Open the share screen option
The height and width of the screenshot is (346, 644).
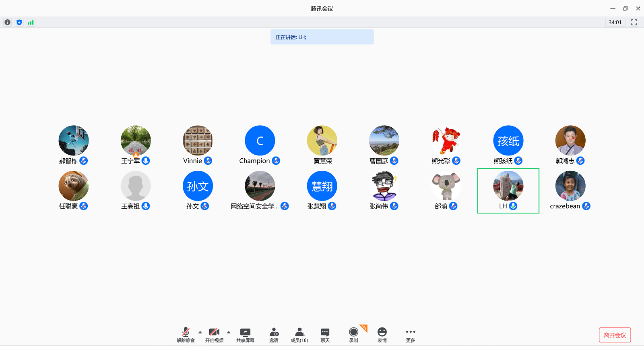click(x=245, y=335)
